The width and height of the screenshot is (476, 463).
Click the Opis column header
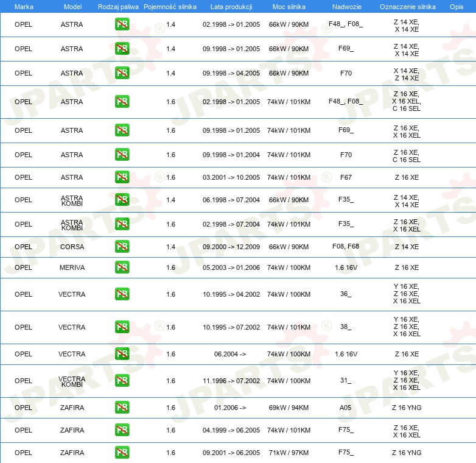(x=457, y=7)
